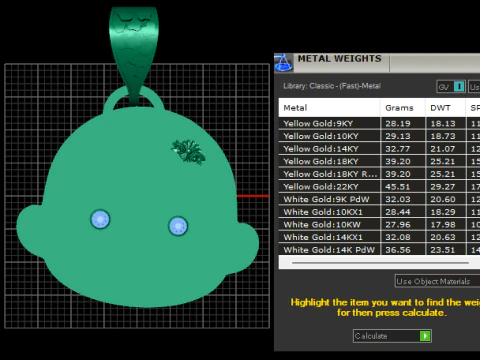Click the Library: Classic - (Fast)-Metal label
Screen dimensions: 480x360
click(332, 86)
